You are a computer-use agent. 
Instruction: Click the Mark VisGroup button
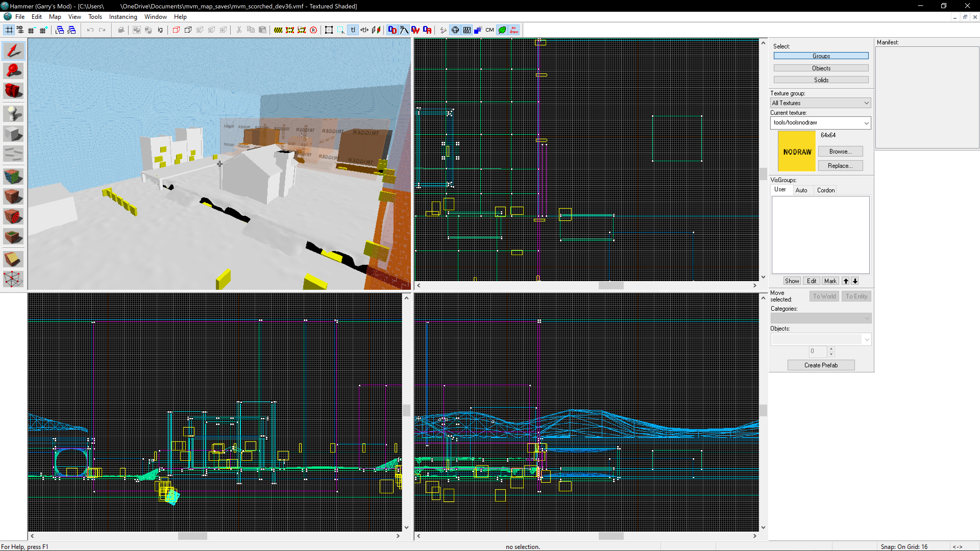(x=830, y=281)
